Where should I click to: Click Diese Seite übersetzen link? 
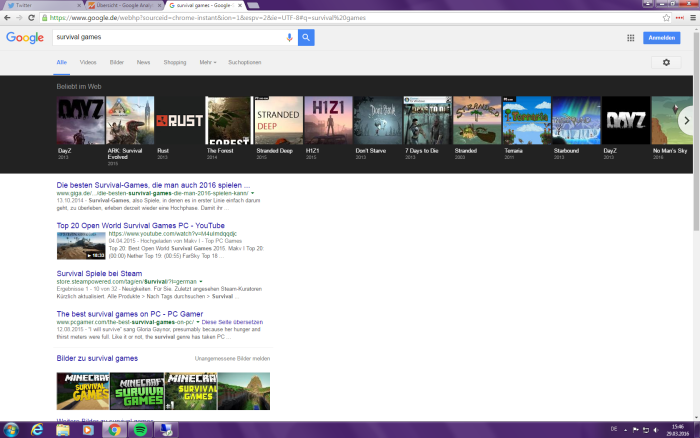[x=232, y=322]
